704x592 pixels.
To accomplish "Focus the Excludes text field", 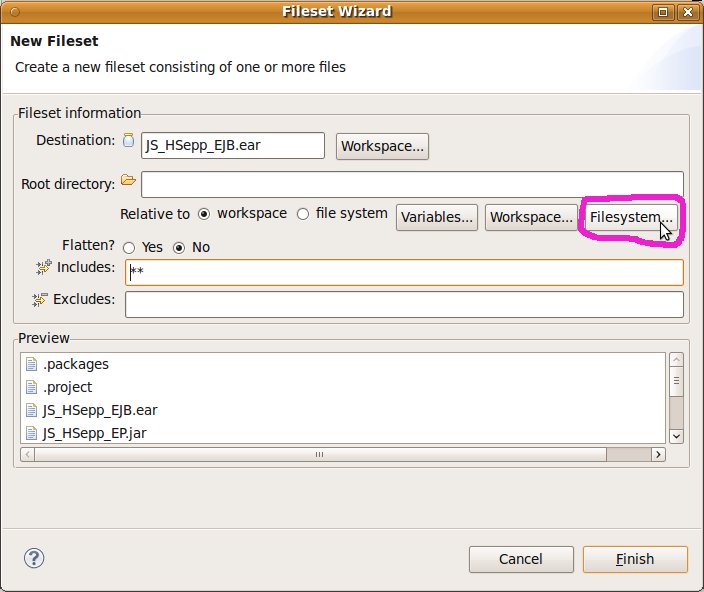I will [x=404, y=304].
